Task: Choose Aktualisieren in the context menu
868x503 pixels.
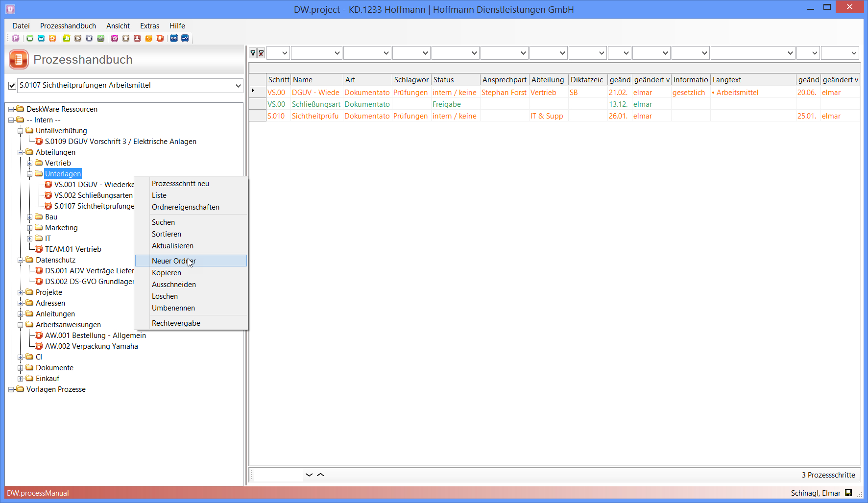Action: point(191,246)
